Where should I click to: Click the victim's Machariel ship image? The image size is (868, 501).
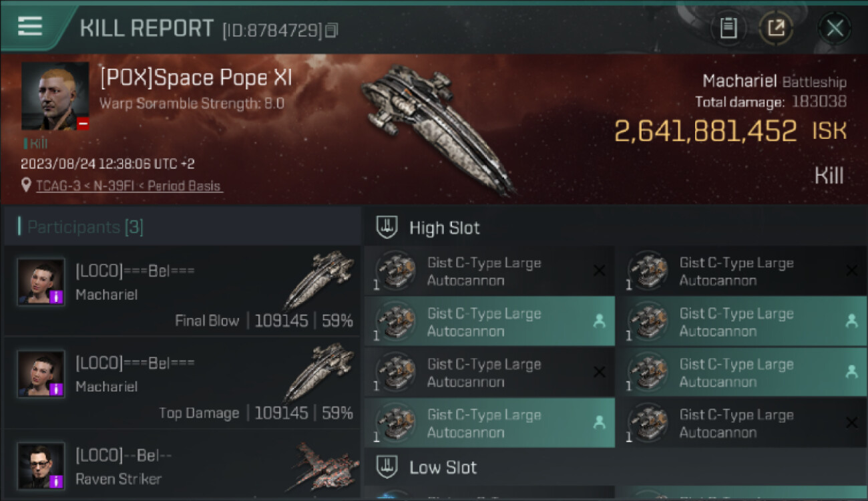point(437,127)
